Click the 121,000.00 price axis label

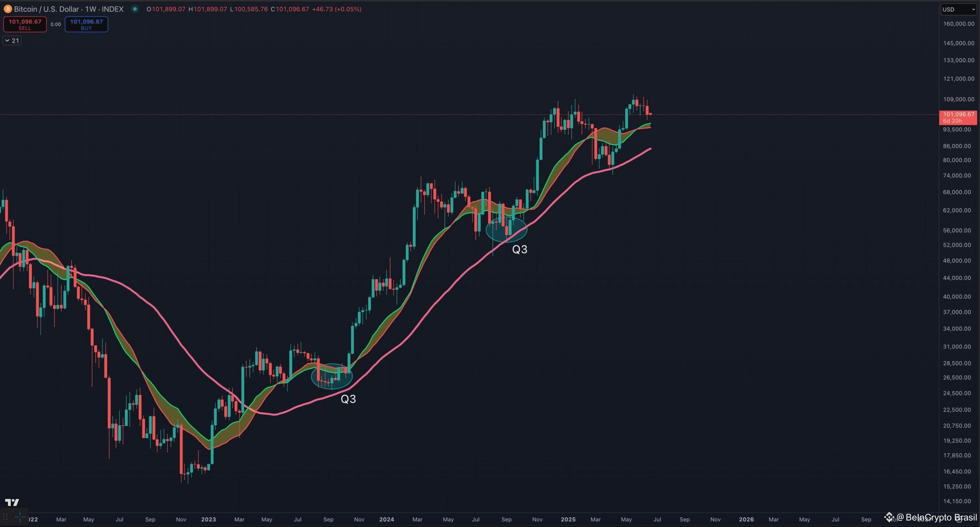click(959, 79)
